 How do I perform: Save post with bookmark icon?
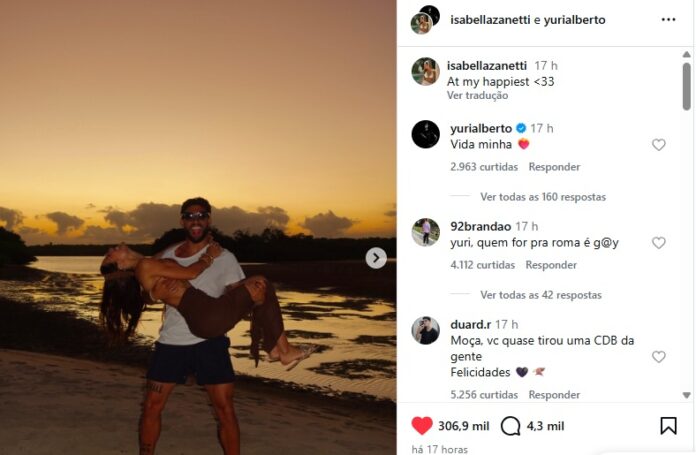[668, 426]
